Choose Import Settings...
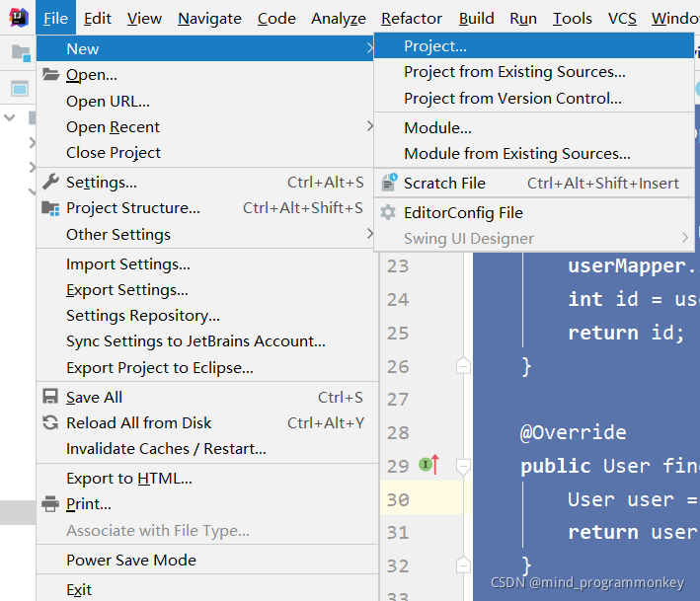This screenshot has height=601, width=700. click(x=207, y=264)
